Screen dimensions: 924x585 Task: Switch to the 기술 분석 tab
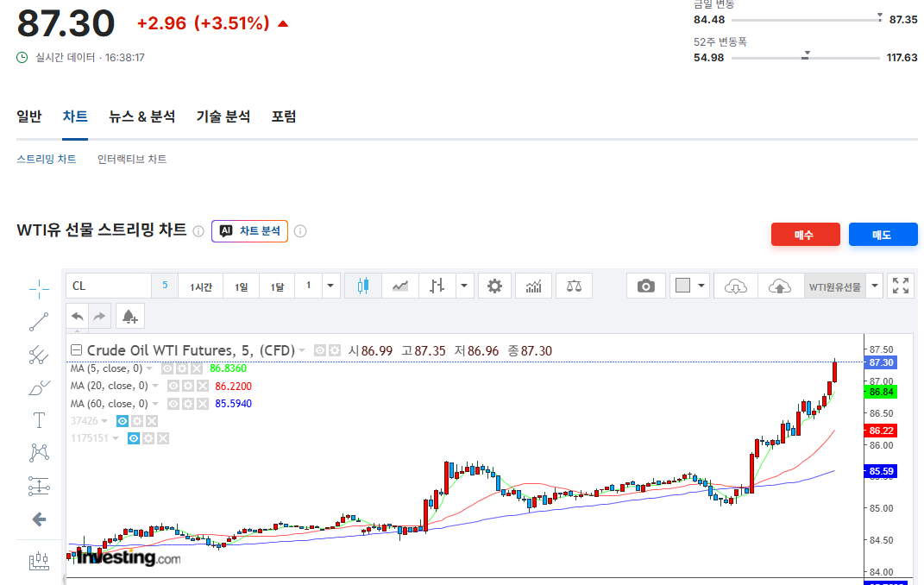[x=223, y=116]
